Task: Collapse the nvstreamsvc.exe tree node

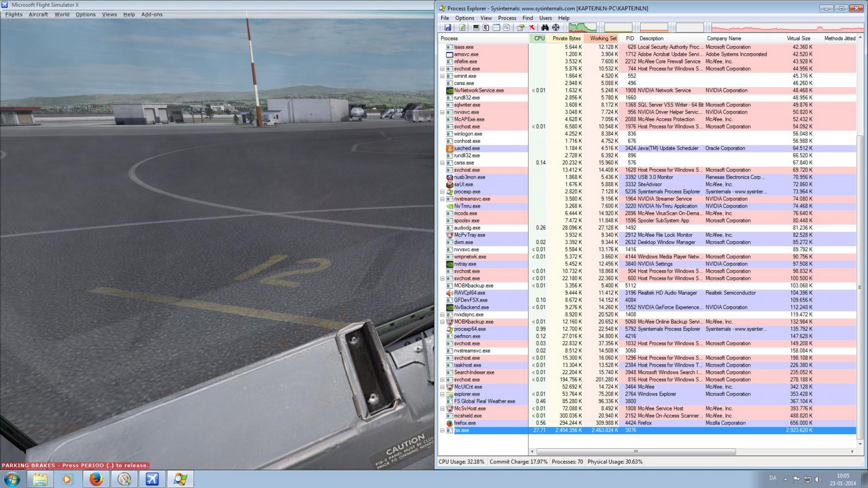Action: click(x=442, y=199)
